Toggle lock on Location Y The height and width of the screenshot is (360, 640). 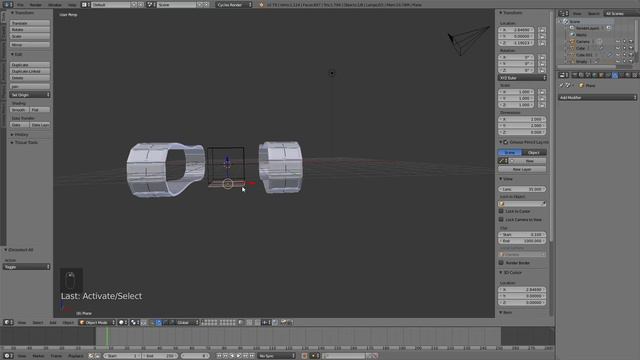542,36
